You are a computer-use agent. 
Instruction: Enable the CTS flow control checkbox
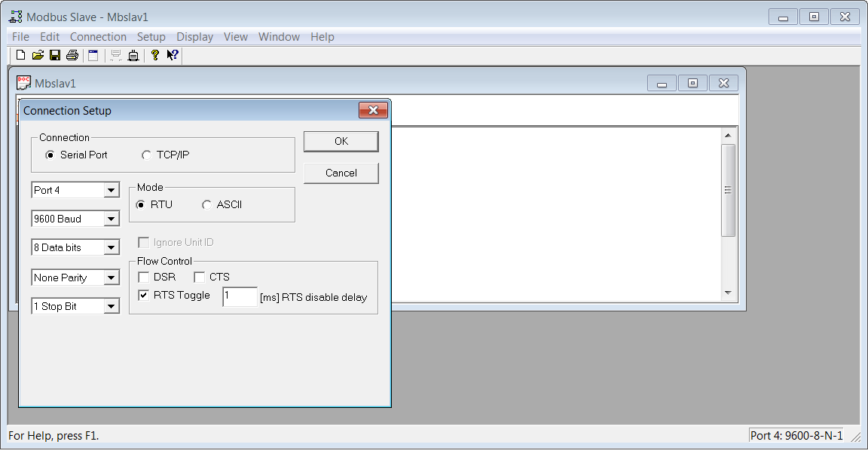(199, 277)
